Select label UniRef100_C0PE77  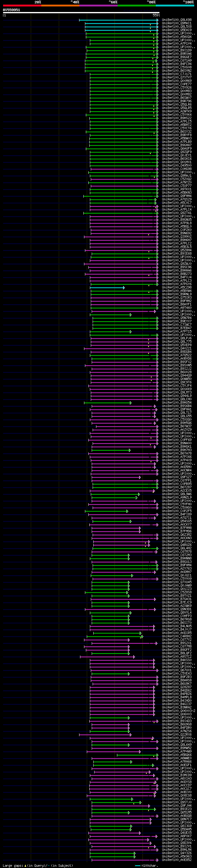tap(176, 84)
